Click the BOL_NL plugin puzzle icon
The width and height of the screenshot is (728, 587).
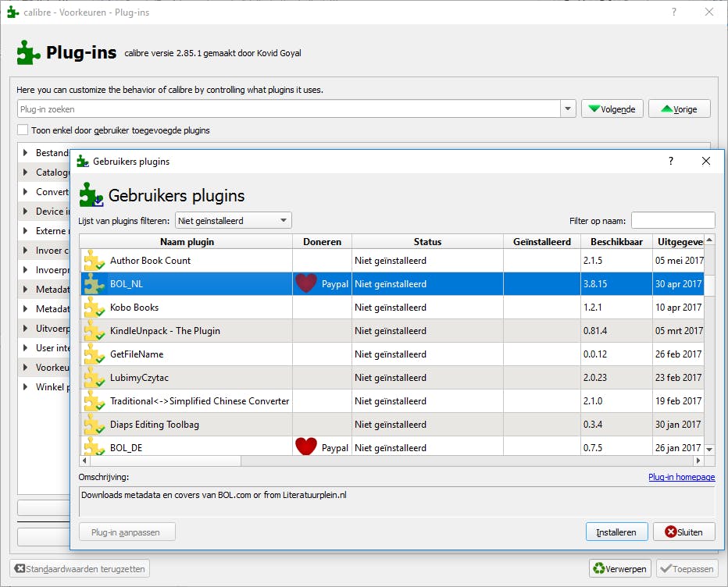[x=95, y=283]
